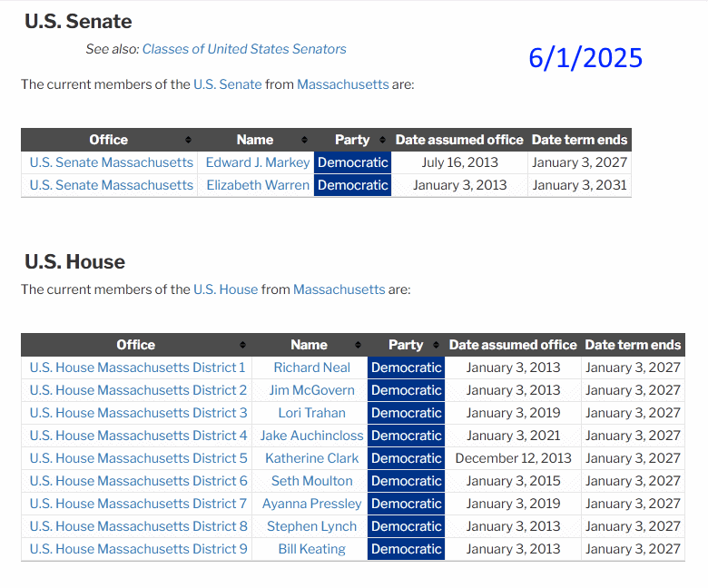Open Stephen Lynch's page
708x588 pixels.
coord(312,526)
